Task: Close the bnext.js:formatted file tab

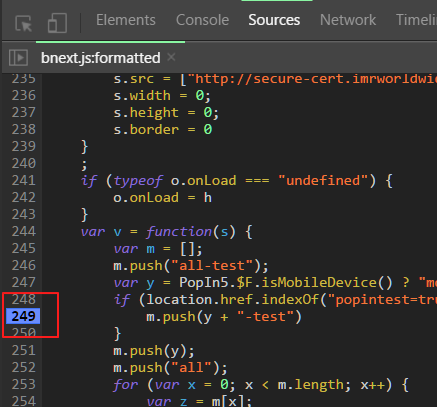Action: pos(171,57)
